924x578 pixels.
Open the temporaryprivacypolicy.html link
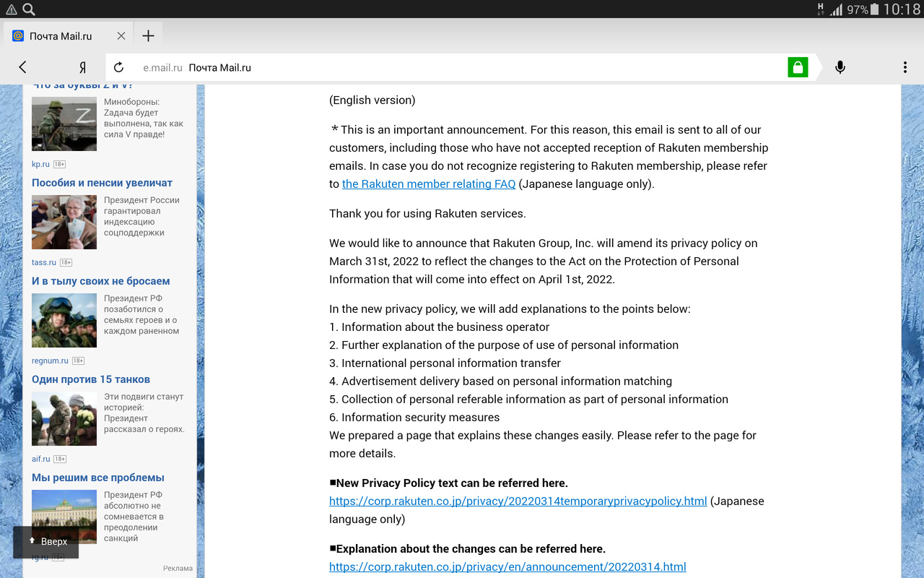point(518,501)
